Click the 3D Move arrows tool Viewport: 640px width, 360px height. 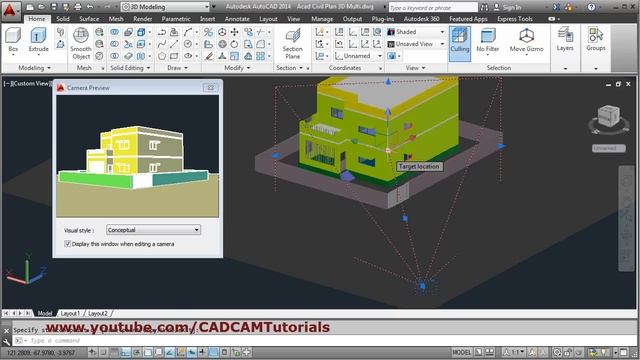point(235,32)
